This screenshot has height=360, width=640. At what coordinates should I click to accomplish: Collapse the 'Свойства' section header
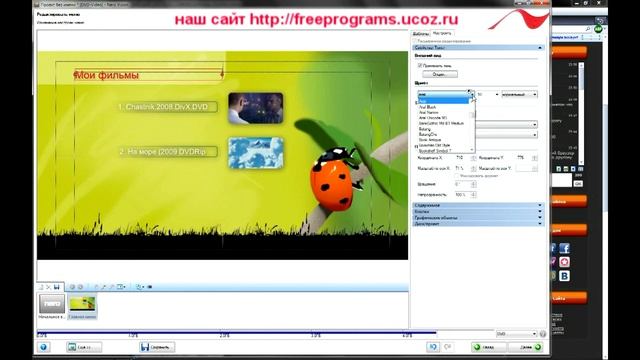pos(478,48)
